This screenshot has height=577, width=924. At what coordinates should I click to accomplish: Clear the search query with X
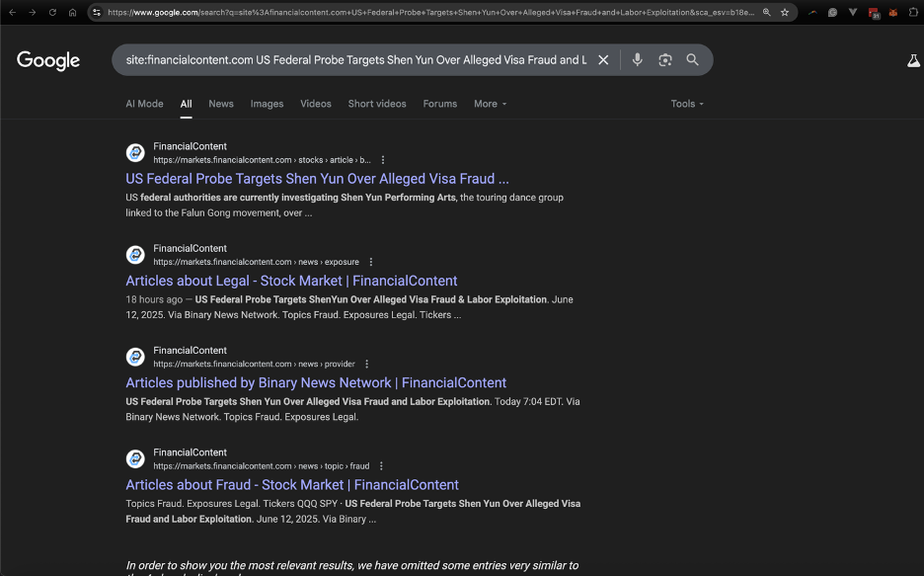click(x=603, y=59)
